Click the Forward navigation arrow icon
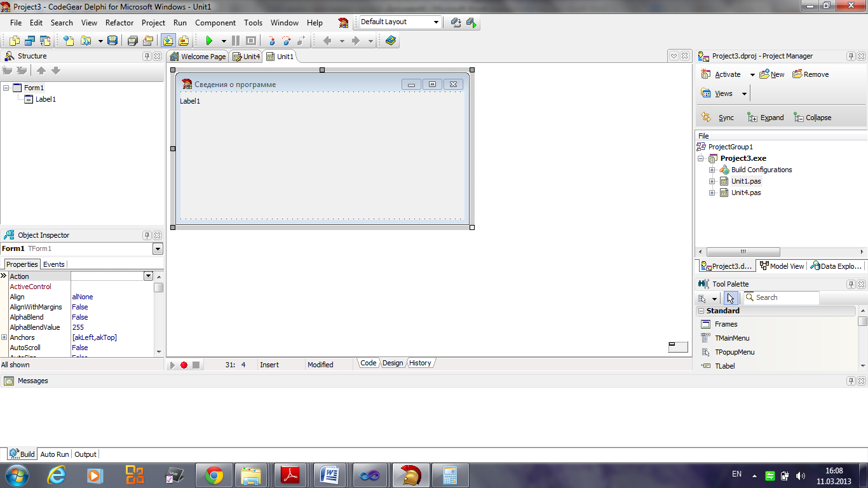Image resolution: width=868 pixels, height=488 pixels. click(x=356, y=41)
